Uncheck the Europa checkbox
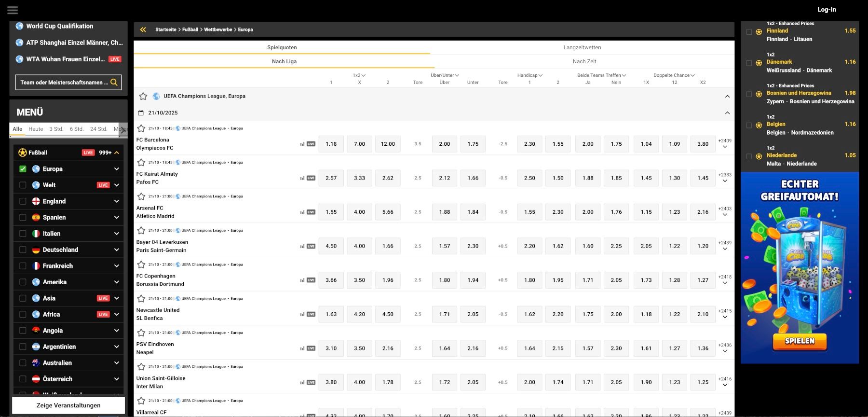 [x=23, y=169]
